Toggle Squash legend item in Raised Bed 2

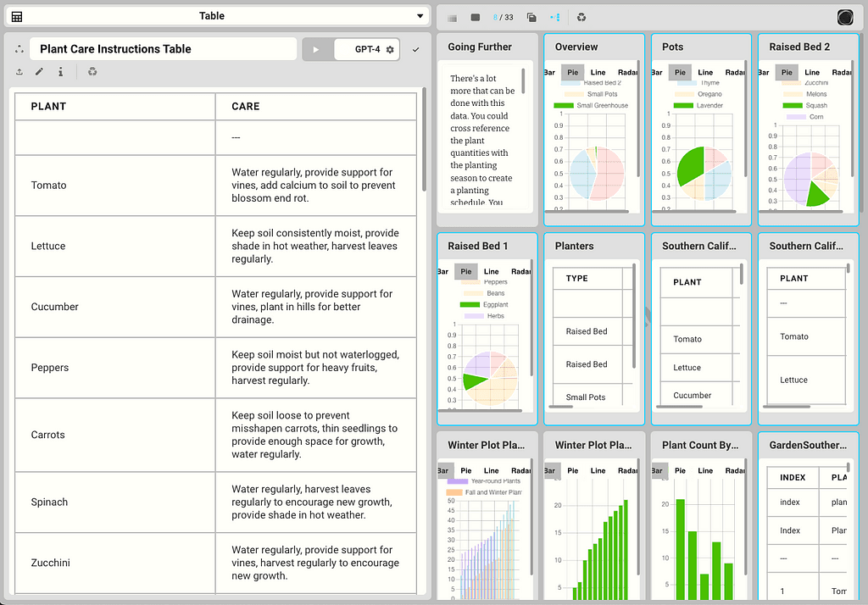[805, 106]
